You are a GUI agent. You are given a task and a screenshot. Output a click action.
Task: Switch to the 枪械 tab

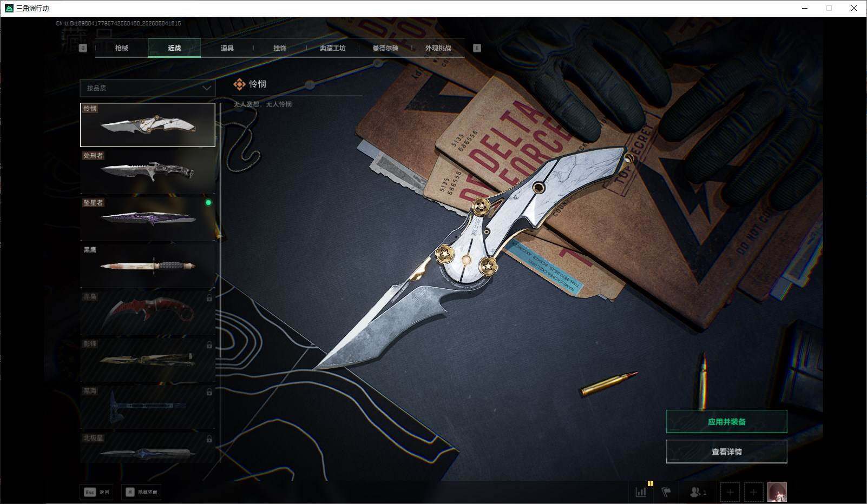122,48
